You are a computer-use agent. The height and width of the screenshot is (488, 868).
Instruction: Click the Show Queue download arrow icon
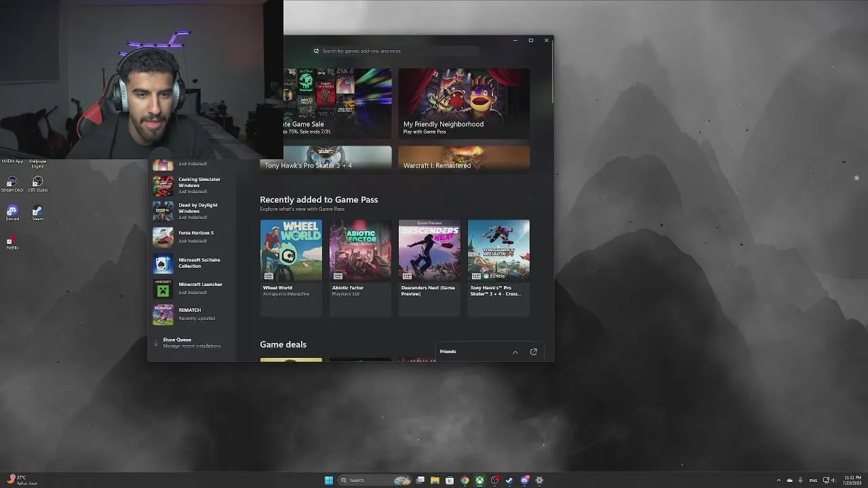click(x=156, y=343)
